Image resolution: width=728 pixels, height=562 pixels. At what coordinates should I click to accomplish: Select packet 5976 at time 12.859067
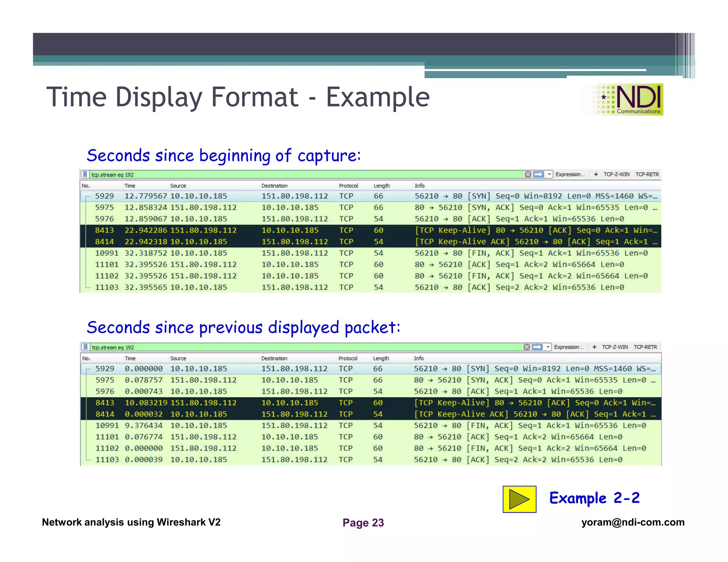[370, 219]
